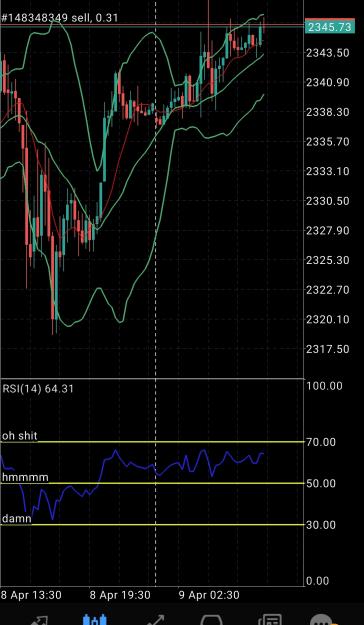Select the 'oh shit' level label
Image resolution: width=364 pixels, height=625 pixels.
20,436
